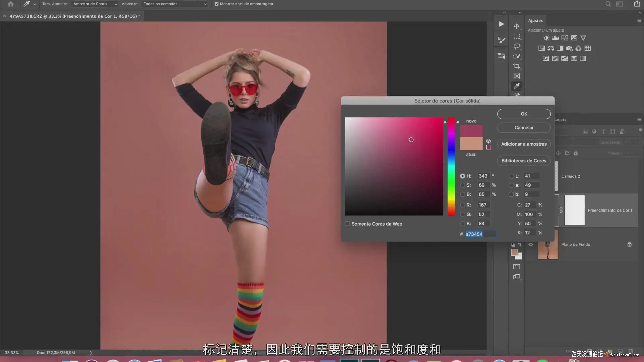Switch to the Ajustes tab
This screenshot has height=362, width=644.
pyautogui.click(x=535, y=20)
